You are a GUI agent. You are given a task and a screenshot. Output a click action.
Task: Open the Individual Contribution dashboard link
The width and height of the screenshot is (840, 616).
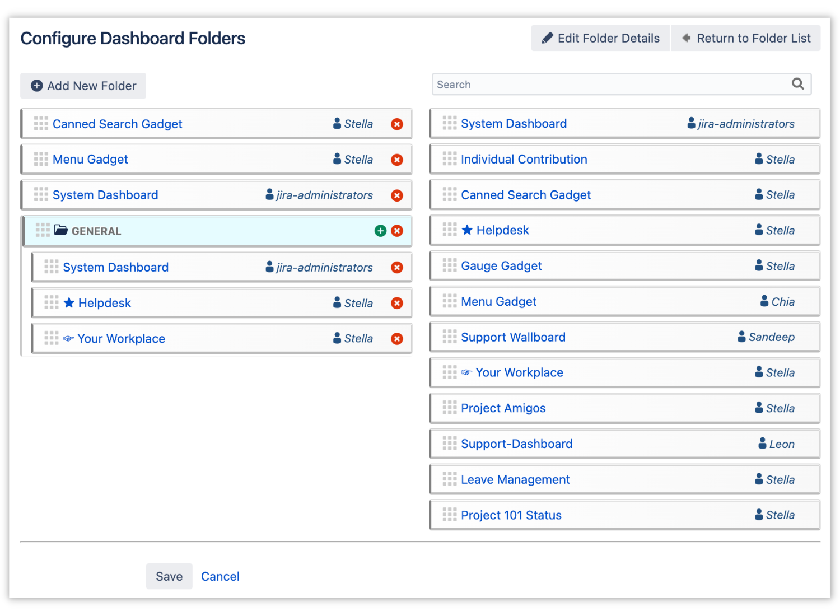point(524,159)
